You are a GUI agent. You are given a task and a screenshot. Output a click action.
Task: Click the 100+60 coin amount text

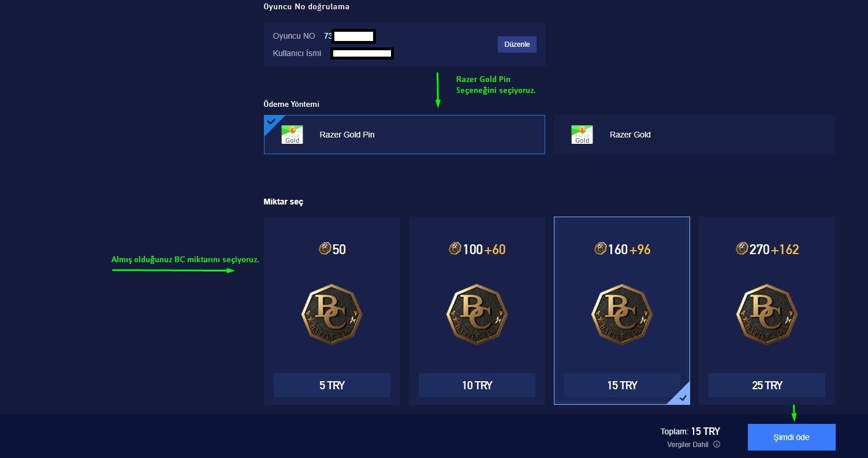coord(484,250)
